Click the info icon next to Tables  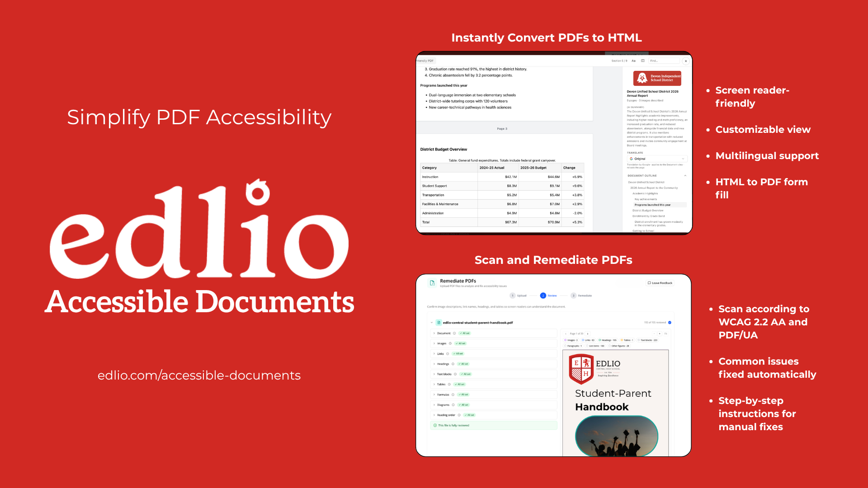(449, 385)
